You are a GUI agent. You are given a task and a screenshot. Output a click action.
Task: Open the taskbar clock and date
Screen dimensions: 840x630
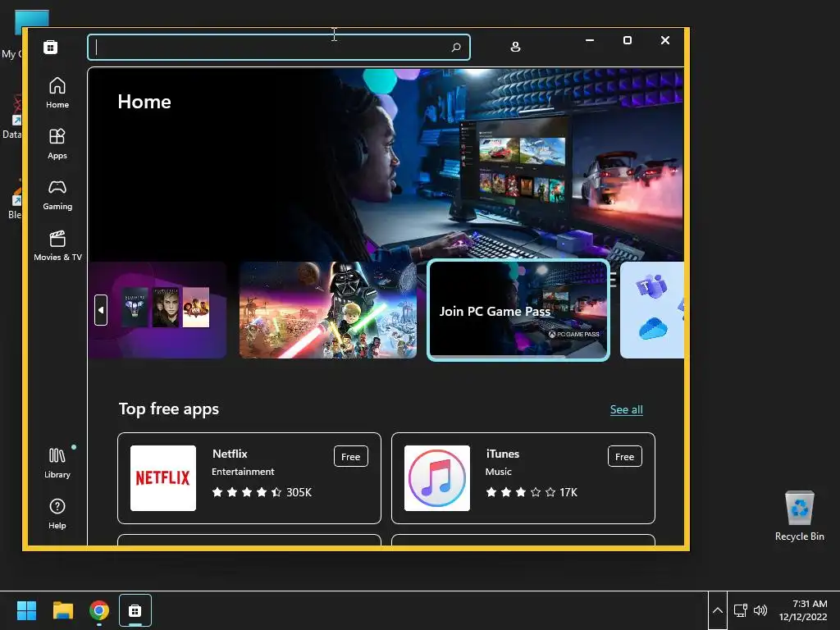tap(803, 610)
